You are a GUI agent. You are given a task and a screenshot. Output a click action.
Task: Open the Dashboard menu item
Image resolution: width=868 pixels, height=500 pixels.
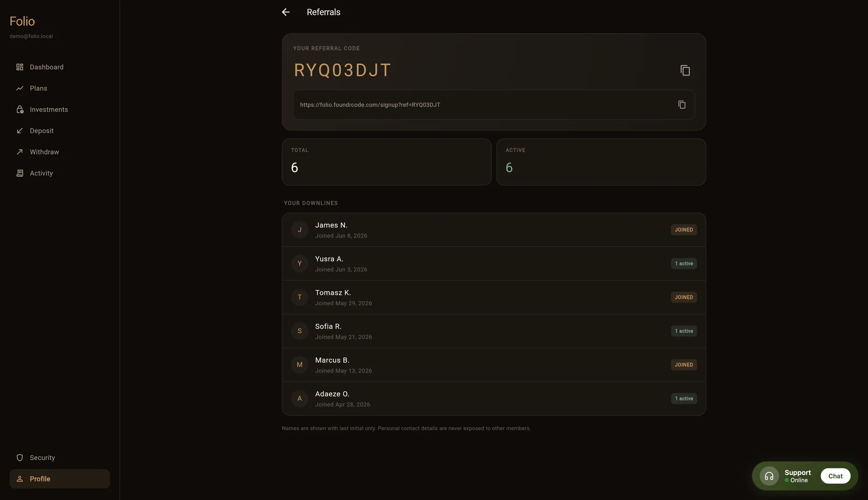pos(60,67)
